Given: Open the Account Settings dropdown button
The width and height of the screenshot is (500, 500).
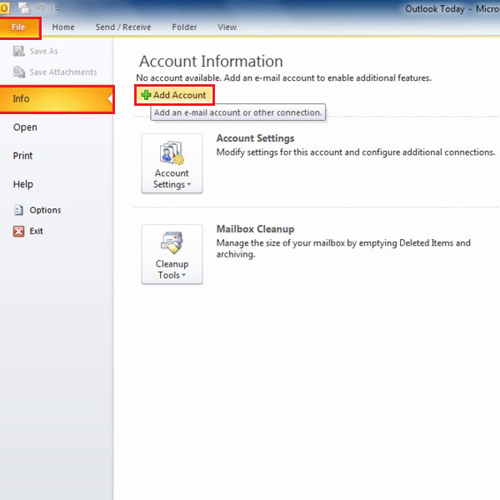Looking at the screenshot, I should 172,163.
